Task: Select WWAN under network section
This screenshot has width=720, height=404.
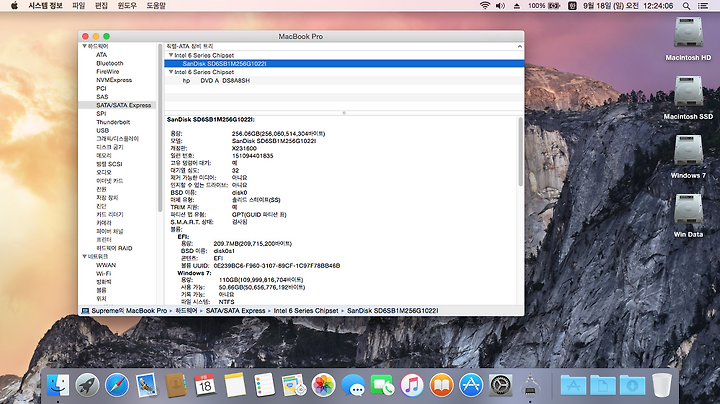Action: click(x=106, y=265)
